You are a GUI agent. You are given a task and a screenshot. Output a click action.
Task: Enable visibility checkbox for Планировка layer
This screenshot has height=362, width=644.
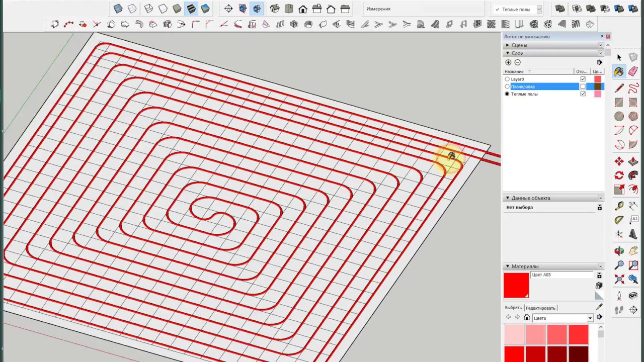[583, 86]
